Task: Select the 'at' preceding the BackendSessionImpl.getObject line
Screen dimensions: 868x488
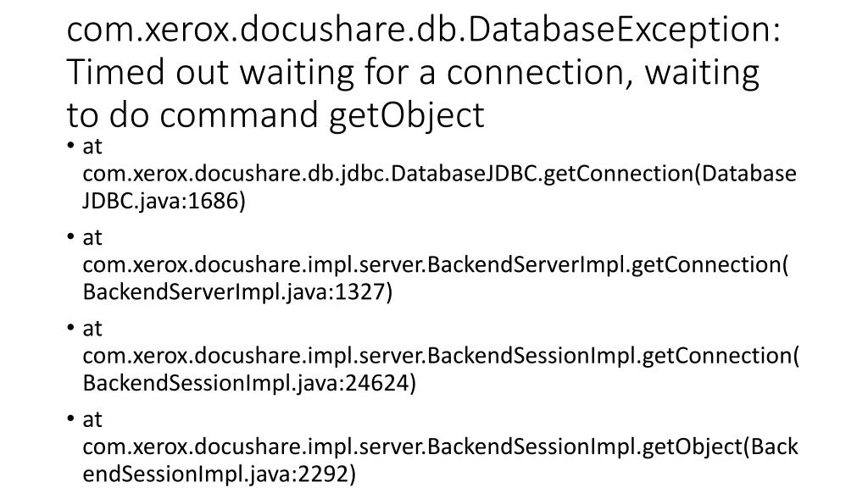Action: tap(92, 419)
